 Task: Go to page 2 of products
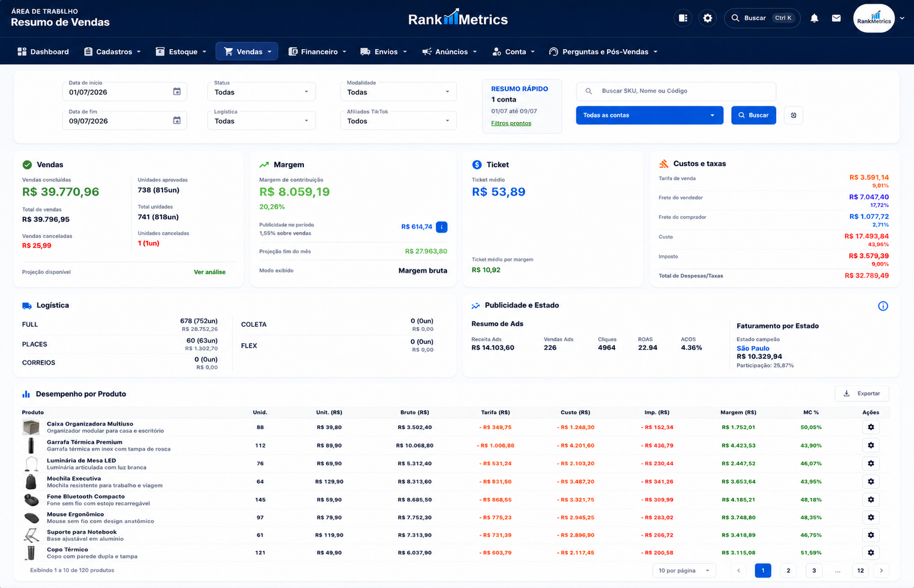coord(788,570)
